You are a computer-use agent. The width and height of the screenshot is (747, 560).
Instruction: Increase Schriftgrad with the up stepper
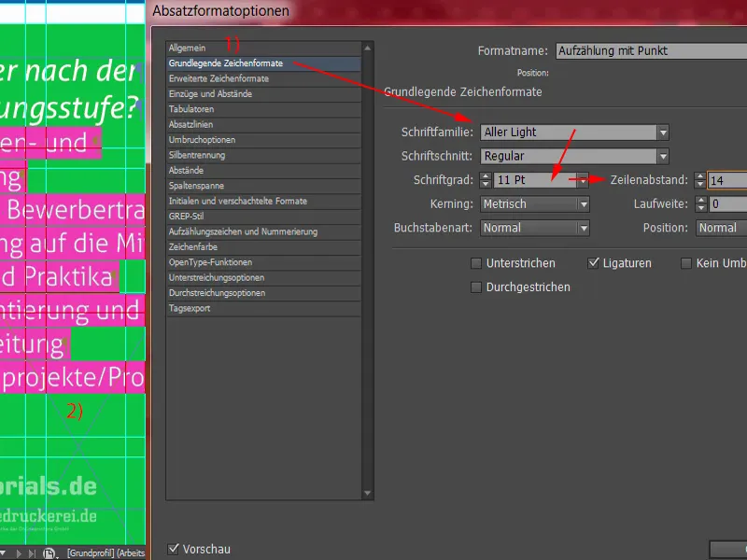486,176
